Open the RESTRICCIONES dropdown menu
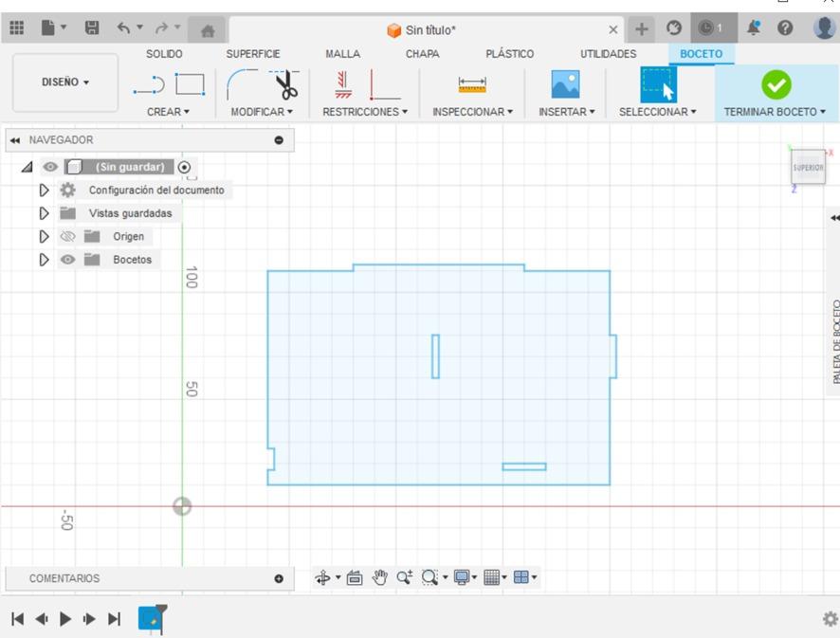This screenshot has height=638, width=840. click(365, 112)
